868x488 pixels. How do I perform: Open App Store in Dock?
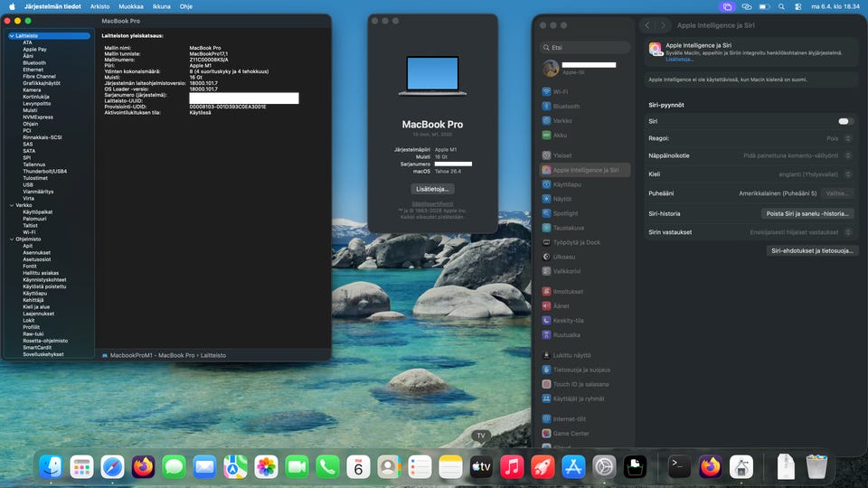[573, 467]
